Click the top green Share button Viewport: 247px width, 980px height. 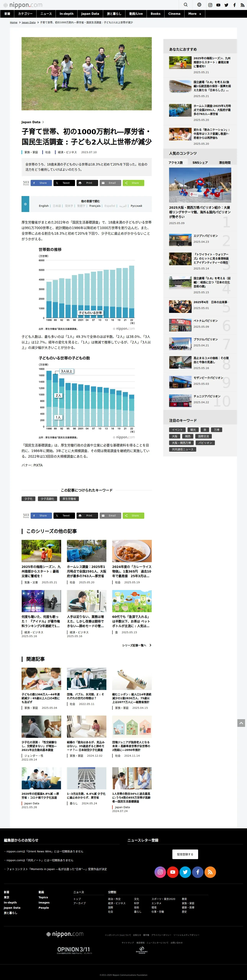(x=133, y=183)
